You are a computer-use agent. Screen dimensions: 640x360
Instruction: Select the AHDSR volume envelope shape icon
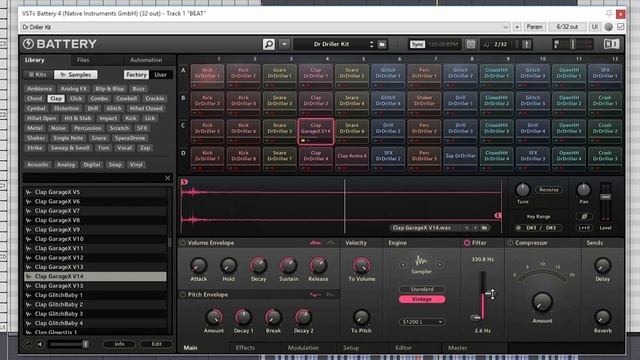[315, 243]
